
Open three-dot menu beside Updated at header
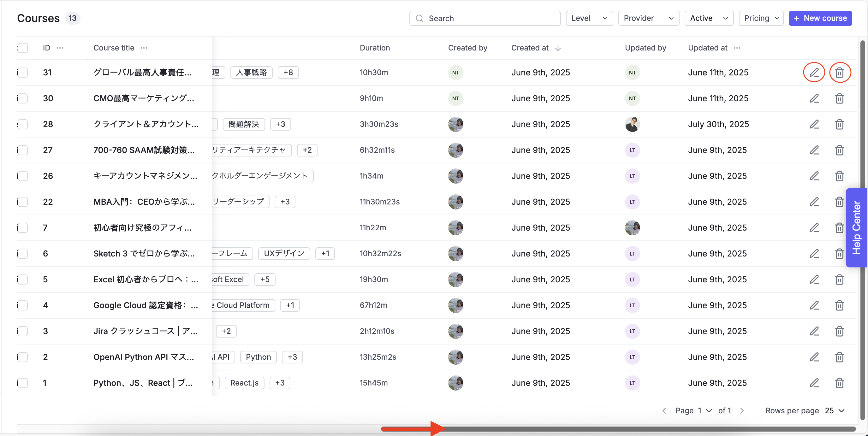(737, 48)
